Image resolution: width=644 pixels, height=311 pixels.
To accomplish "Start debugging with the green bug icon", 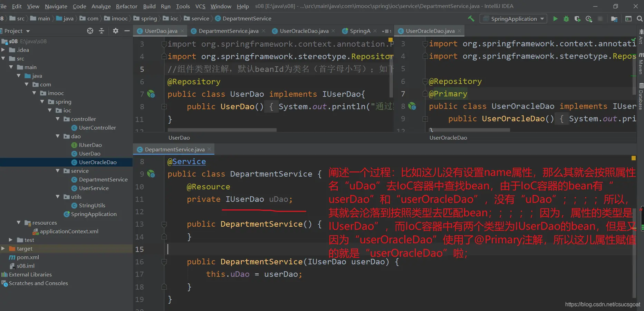I will [566, 19].
